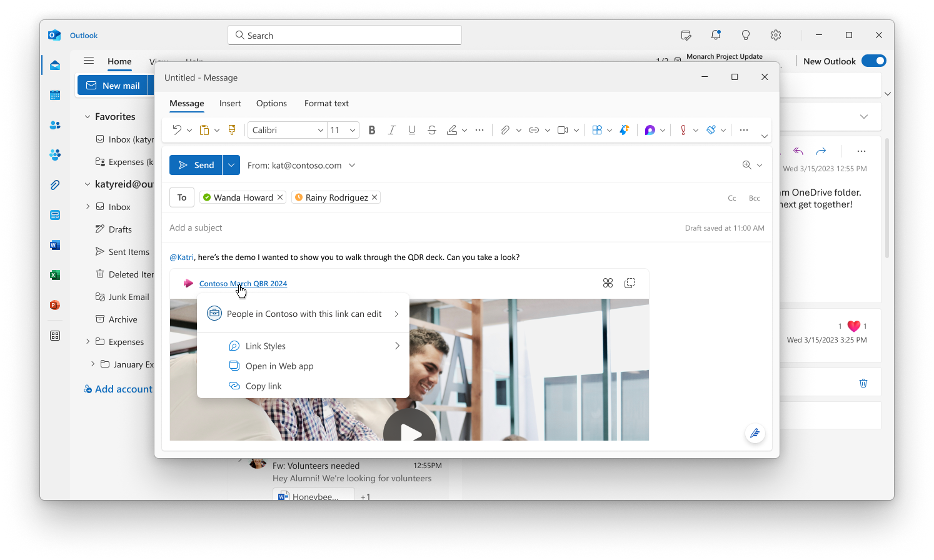Expand the ribbon with the chevron below the toolbar
The image size is (934, 560).
[764, 136]
